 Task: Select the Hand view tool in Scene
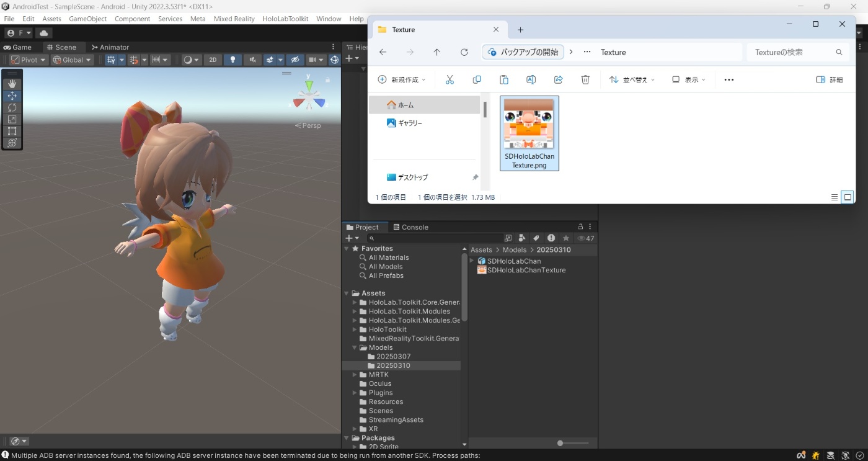[12, 84]
